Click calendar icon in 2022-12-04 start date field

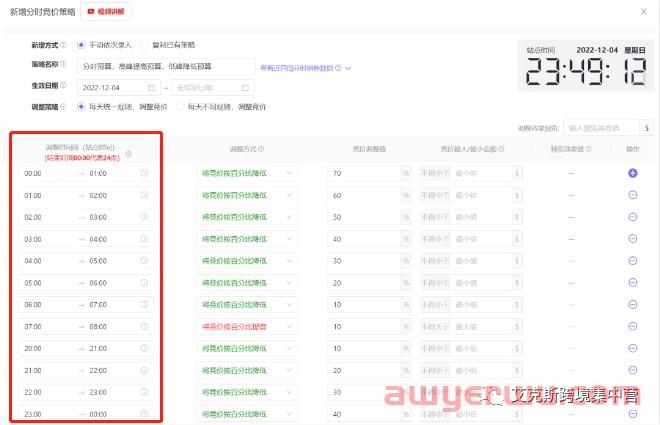coord(151,88)
